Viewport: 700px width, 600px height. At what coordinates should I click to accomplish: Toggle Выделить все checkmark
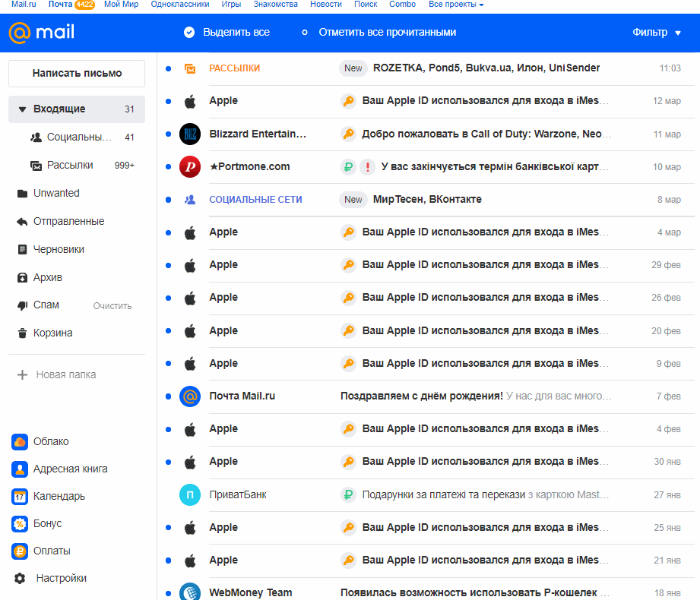[x=189, y=32]
